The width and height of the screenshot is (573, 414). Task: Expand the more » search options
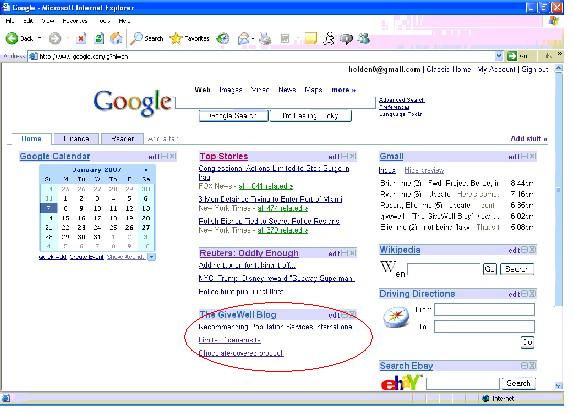tap(344, 90)
